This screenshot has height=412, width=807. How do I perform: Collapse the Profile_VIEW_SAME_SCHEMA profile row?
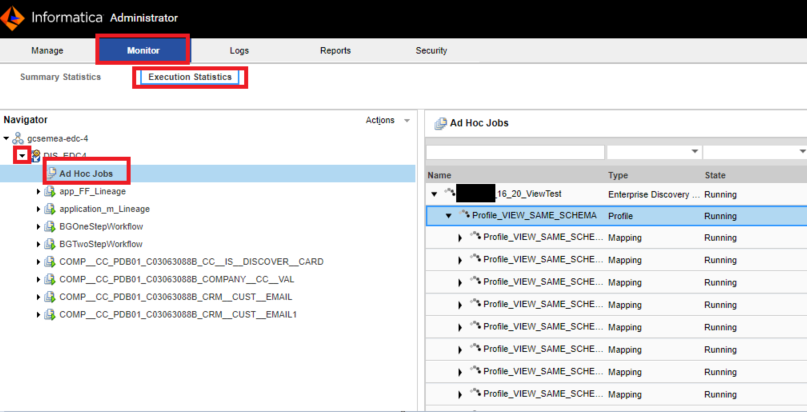(x=449, y=216)
